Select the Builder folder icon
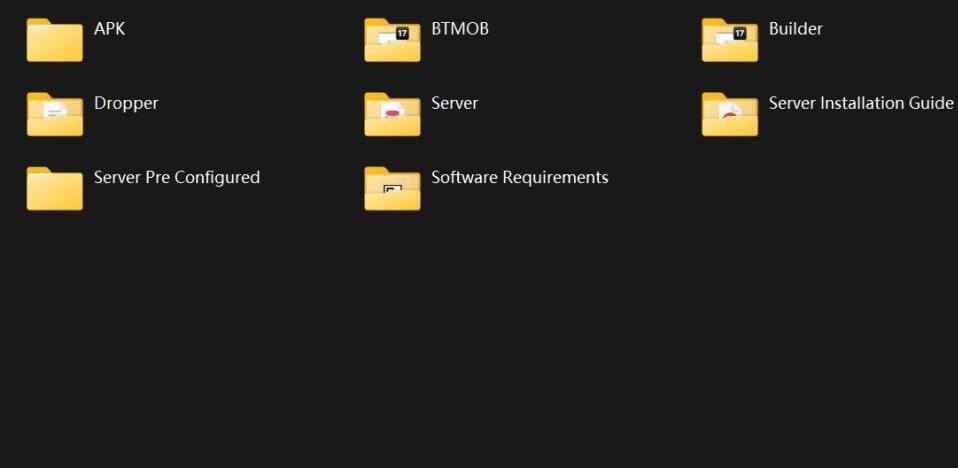The image size is (958, 468). (x=729, y=40)
